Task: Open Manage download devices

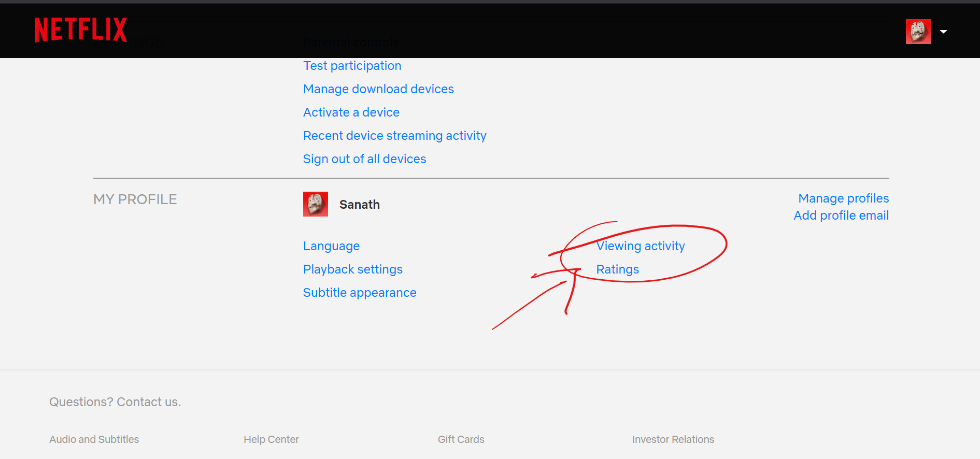Action: [378, 89]
